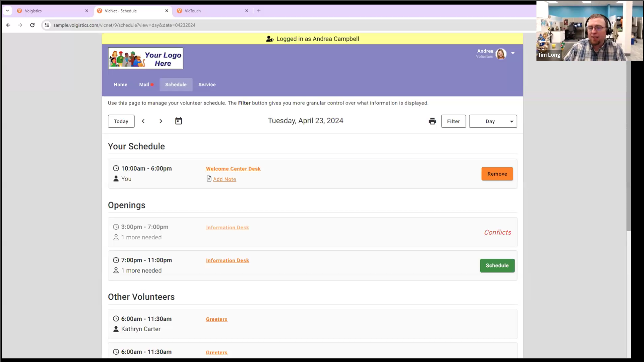The image size is (644, 362).
Task: Open the browser tab search dropdown
Action: tap(7, 11)
